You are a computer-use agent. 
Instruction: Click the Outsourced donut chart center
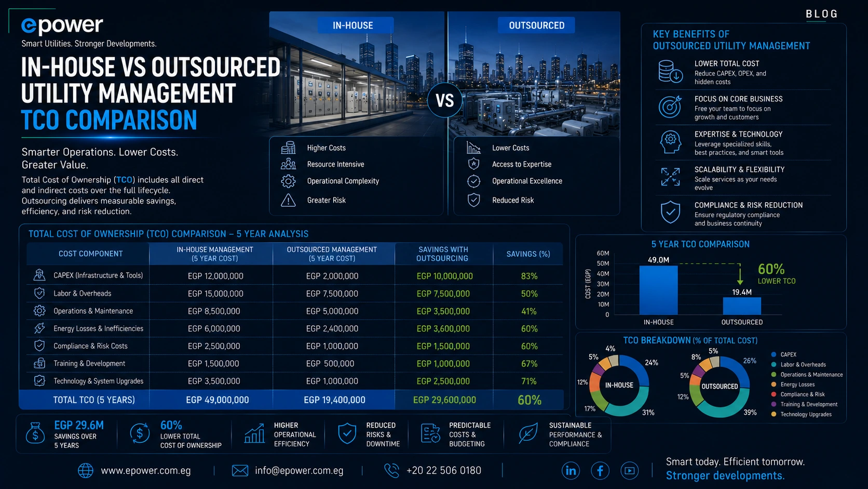tap(720, 387)
